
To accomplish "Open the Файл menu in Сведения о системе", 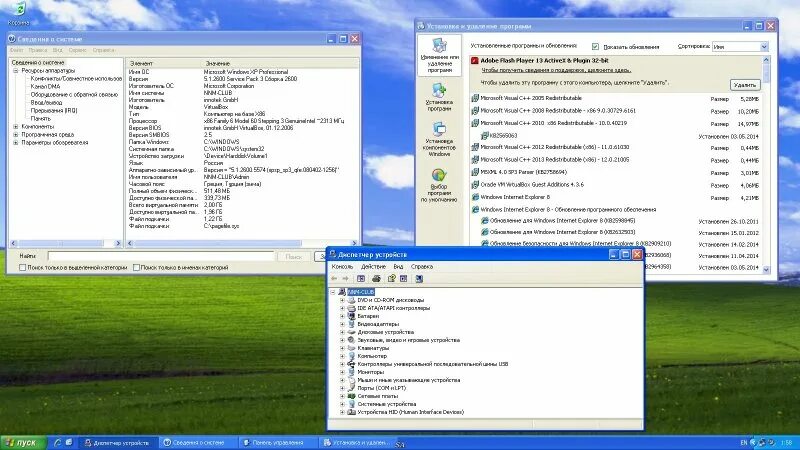I will click(x=16, y=50).
